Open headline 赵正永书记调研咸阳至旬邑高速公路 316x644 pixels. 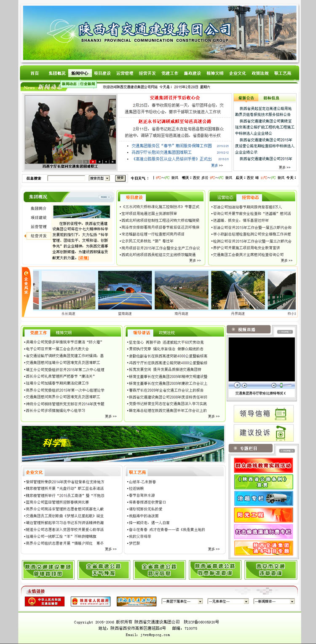pos(174,121)
